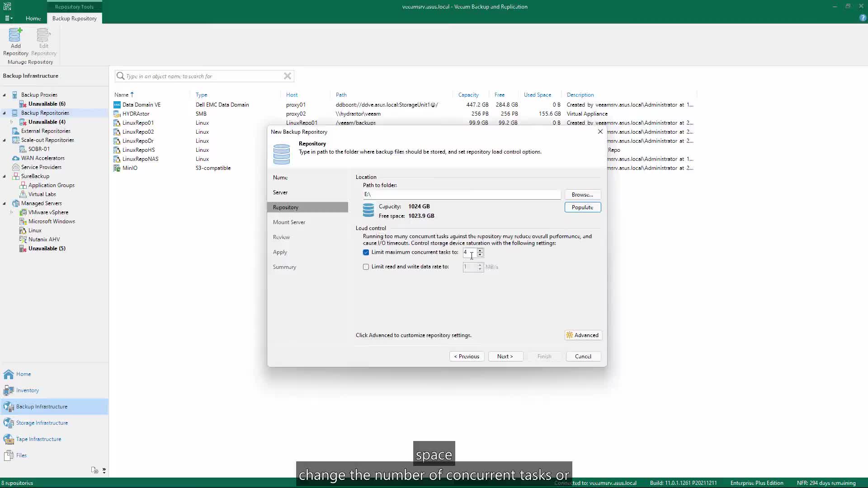
Task: Select External Repositories in the tree
Action: [x=46, y=131]
